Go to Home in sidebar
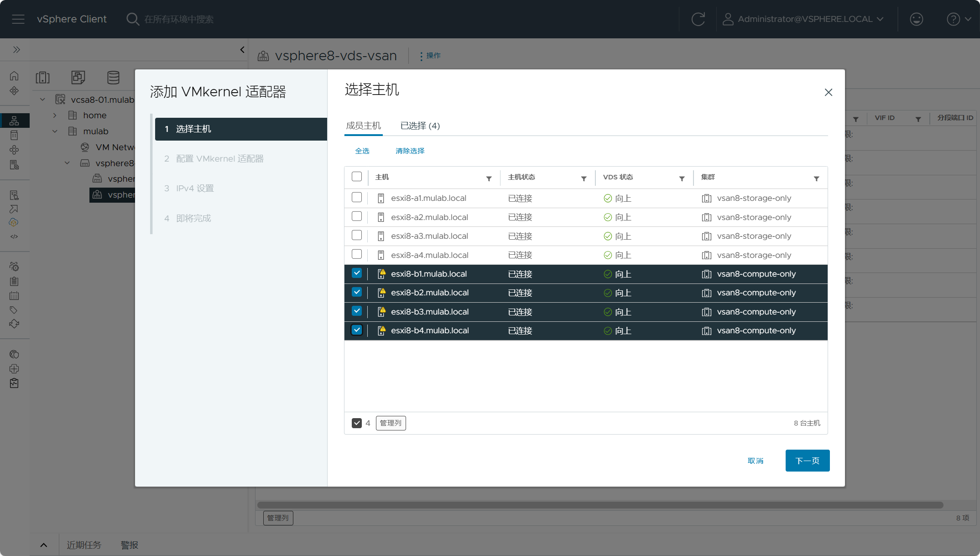 pos(14,76)
